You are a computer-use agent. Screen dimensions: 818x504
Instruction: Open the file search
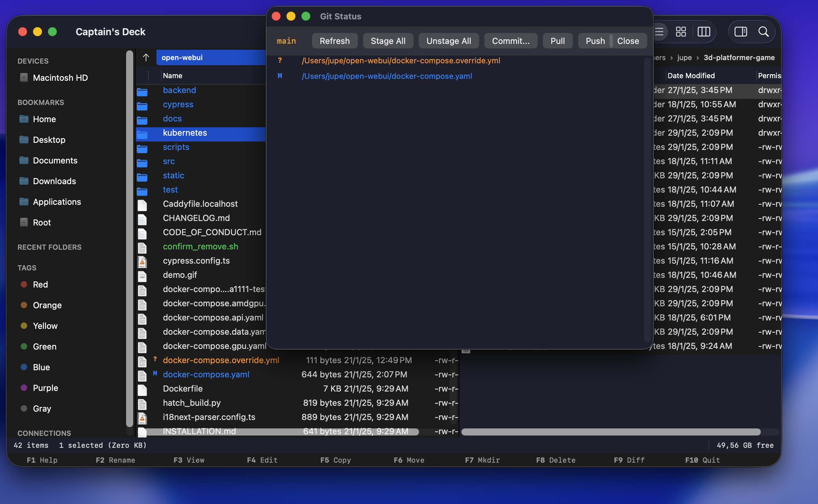tap(763, 32)
